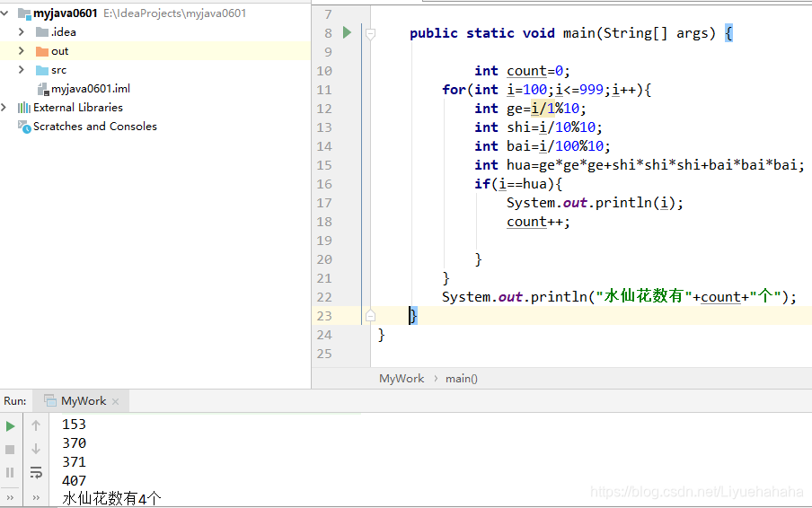Expand the .idea folder

22,32
